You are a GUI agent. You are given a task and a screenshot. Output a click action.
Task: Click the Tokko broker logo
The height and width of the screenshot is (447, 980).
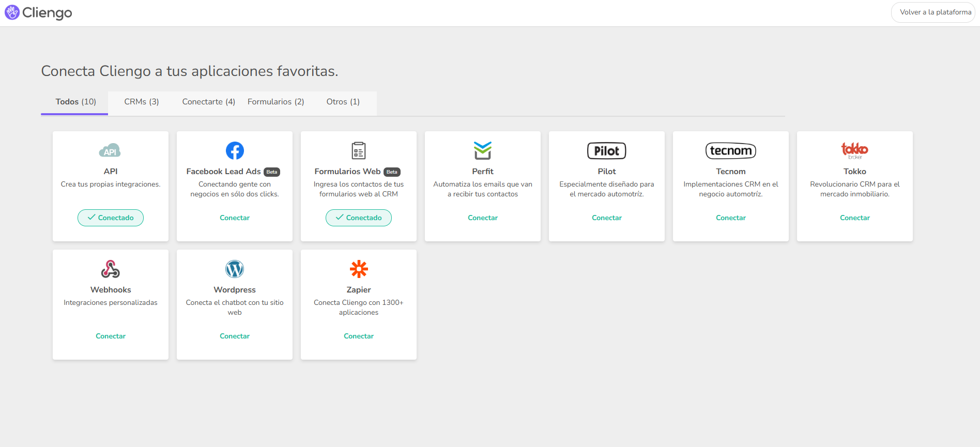click(855, 150)
